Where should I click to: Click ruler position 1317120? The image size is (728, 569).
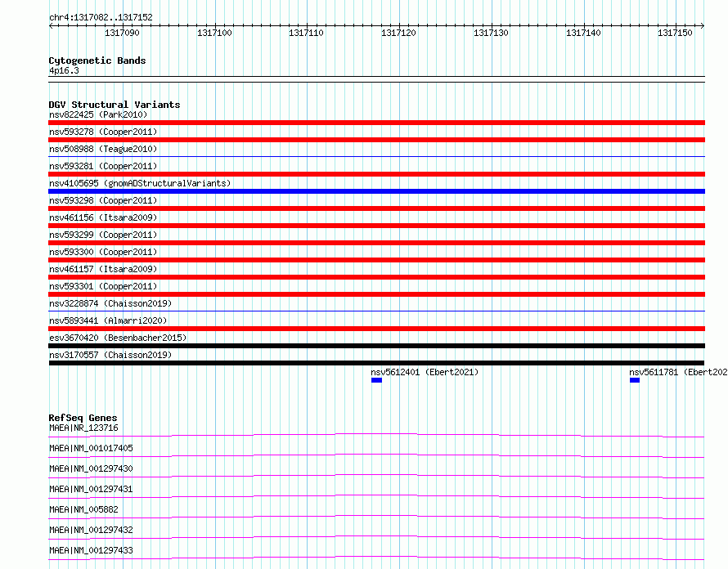tap(398, 33)
